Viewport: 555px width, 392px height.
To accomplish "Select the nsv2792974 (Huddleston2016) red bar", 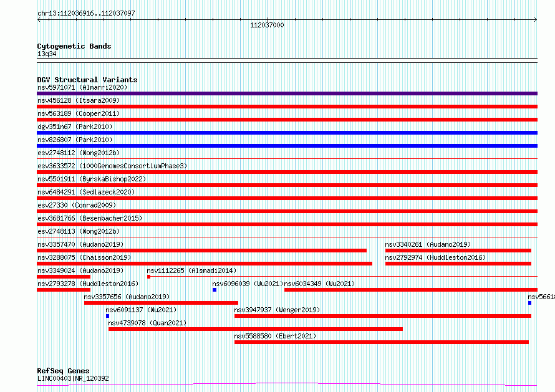I will click(x=458, y=264).
